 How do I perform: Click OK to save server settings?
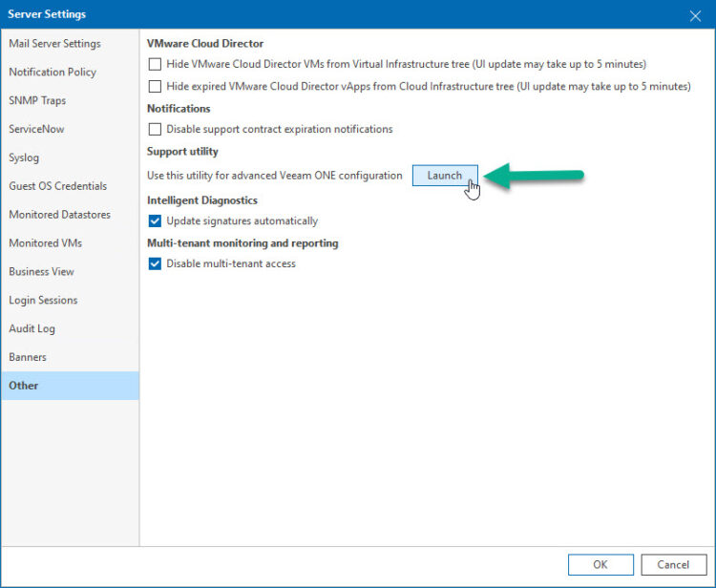[x=600, y=564]
